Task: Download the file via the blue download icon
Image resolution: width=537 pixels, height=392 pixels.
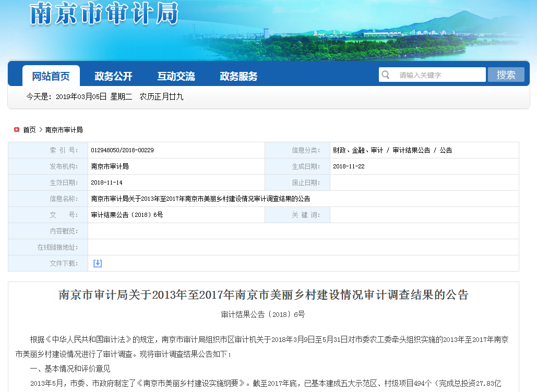Action: pyautogui.click(x=98, y=263)
